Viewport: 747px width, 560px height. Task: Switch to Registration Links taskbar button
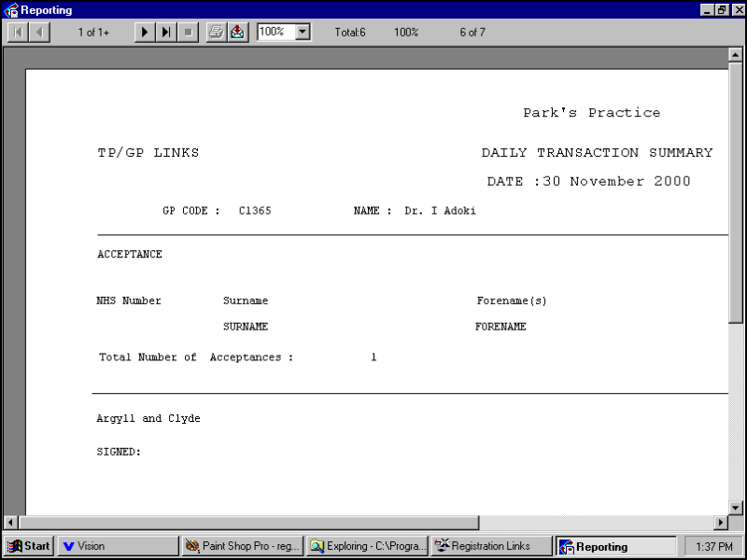click(x=492, y=546)
